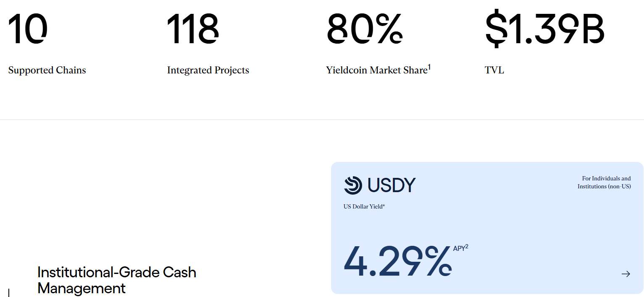Click the TVL label text

494,70
